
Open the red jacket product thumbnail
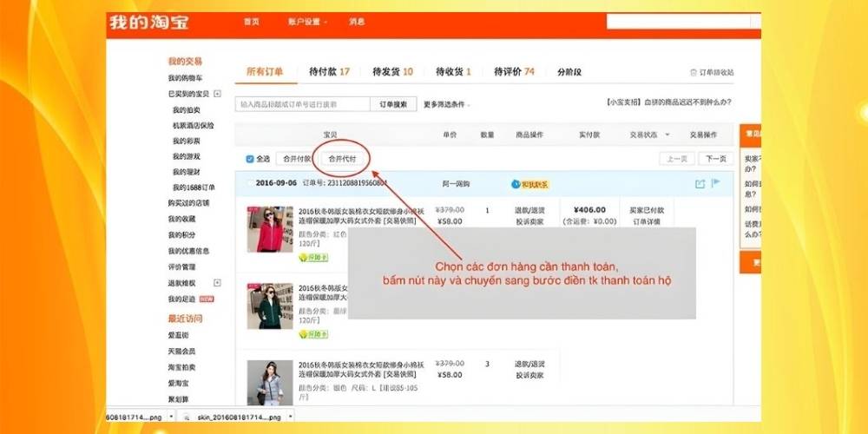click(269, 229)
